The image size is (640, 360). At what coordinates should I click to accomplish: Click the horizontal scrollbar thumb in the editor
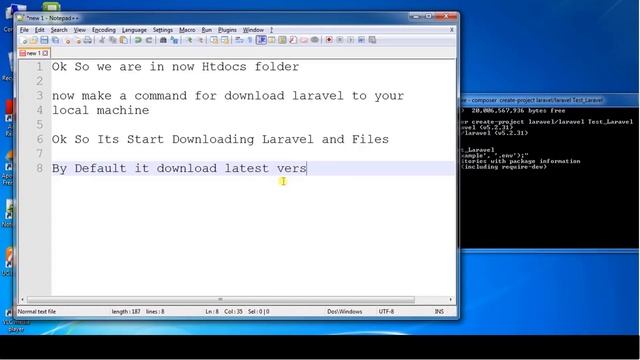coord(220,300)
